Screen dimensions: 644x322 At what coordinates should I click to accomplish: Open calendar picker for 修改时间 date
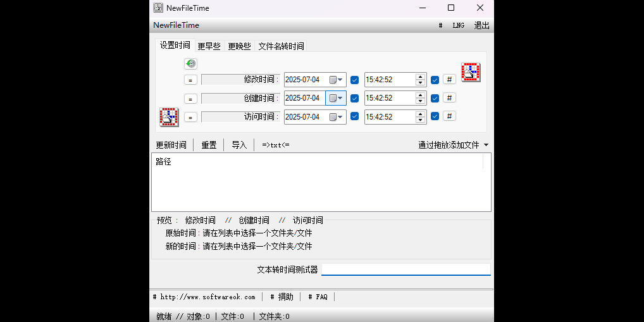336,80
